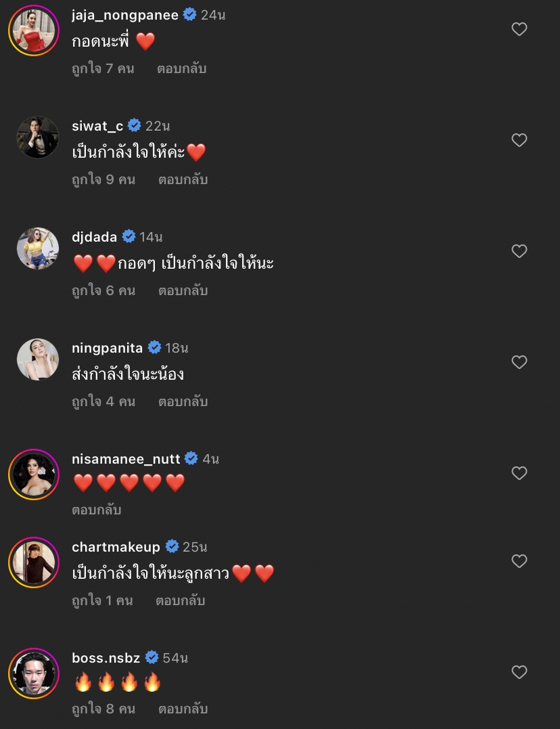This screenshot has width=560, height=729.
Task: Tap the heart on siwat_c's comment
Action: 519,140
